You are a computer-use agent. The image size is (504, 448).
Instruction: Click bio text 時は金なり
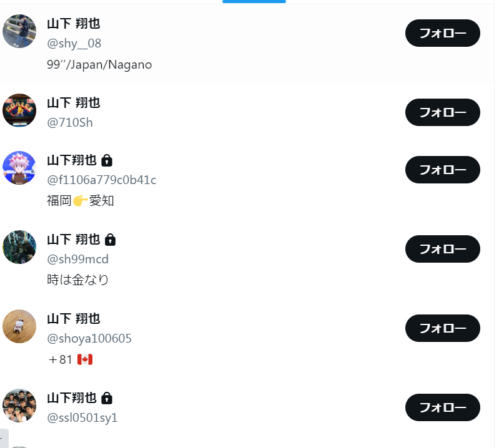pyautogui.click(x=78, y=280)
